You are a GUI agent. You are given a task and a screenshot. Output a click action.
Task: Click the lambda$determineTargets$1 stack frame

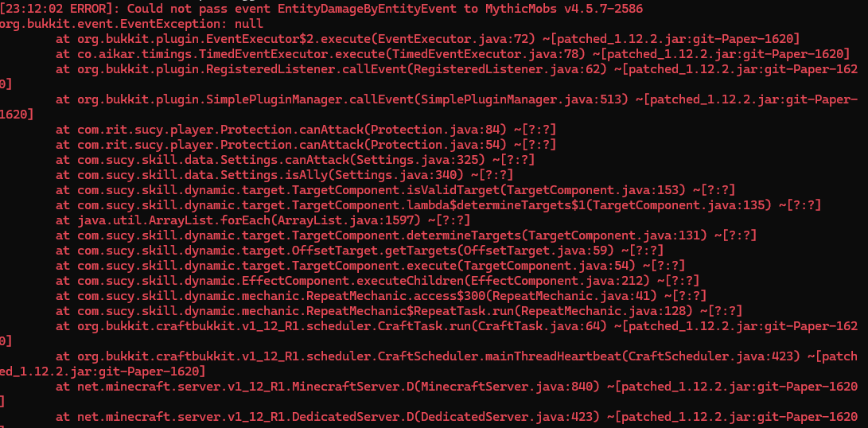[414, 205]
